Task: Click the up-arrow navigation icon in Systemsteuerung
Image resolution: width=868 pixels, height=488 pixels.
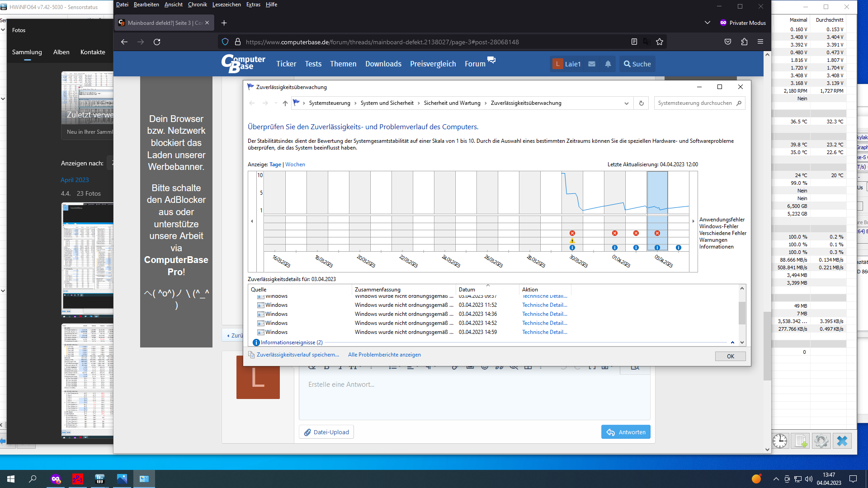Action: coord(285,103)
